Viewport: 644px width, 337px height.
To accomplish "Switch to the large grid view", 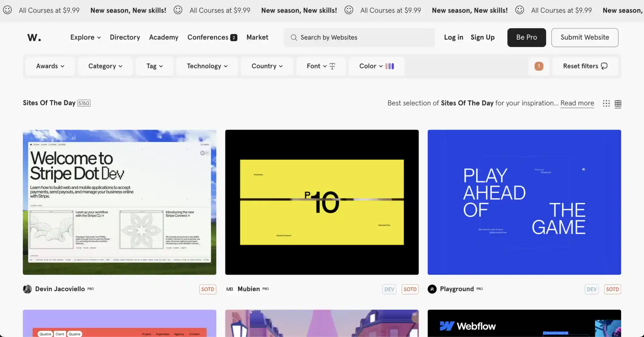I will [x=618, y=104].
